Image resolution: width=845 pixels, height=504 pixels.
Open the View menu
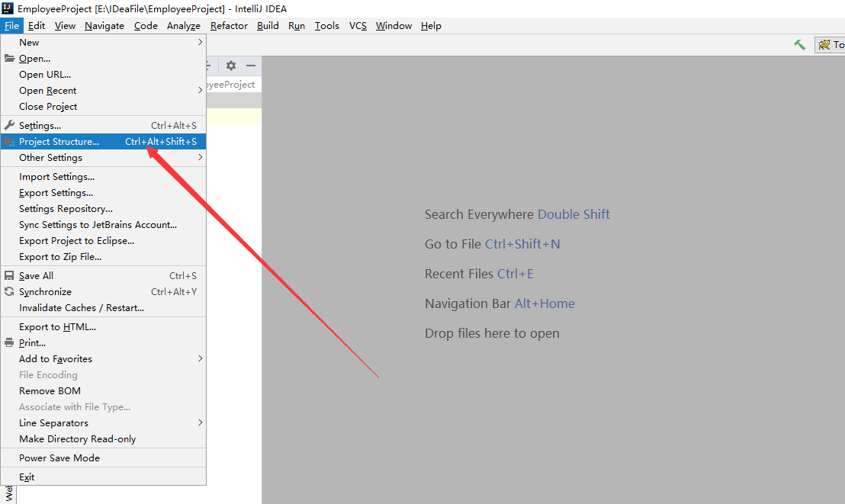pyautogui.click(x=65, y=25)
